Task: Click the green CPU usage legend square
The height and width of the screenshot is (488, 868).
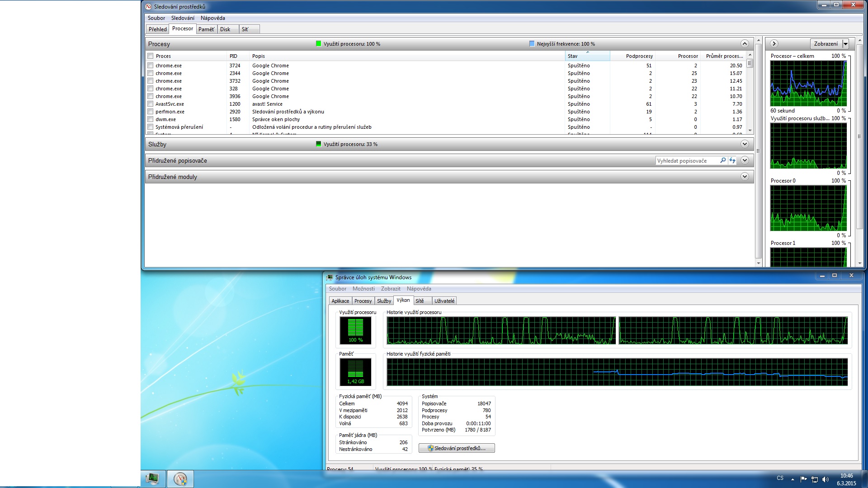Action: click(318, 44)
